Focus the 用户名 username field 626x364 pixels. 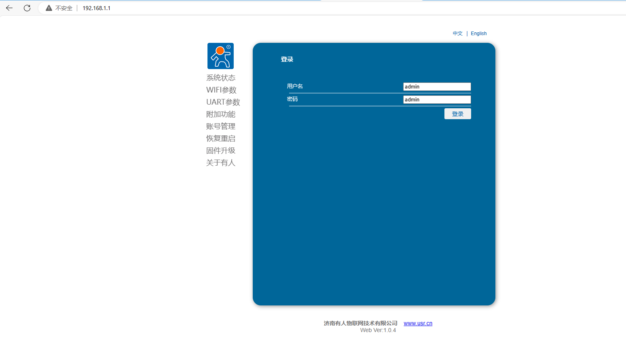tap(437, 86)
